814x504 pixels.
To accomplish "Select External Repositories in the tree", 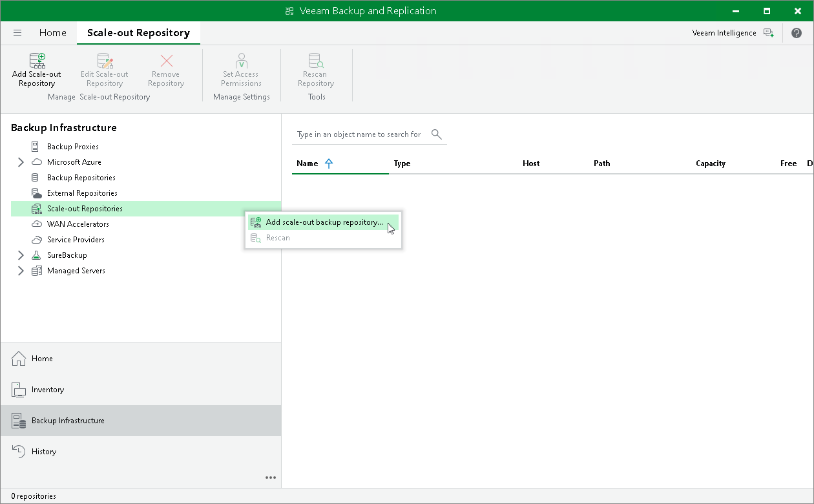I will point(82,193).
